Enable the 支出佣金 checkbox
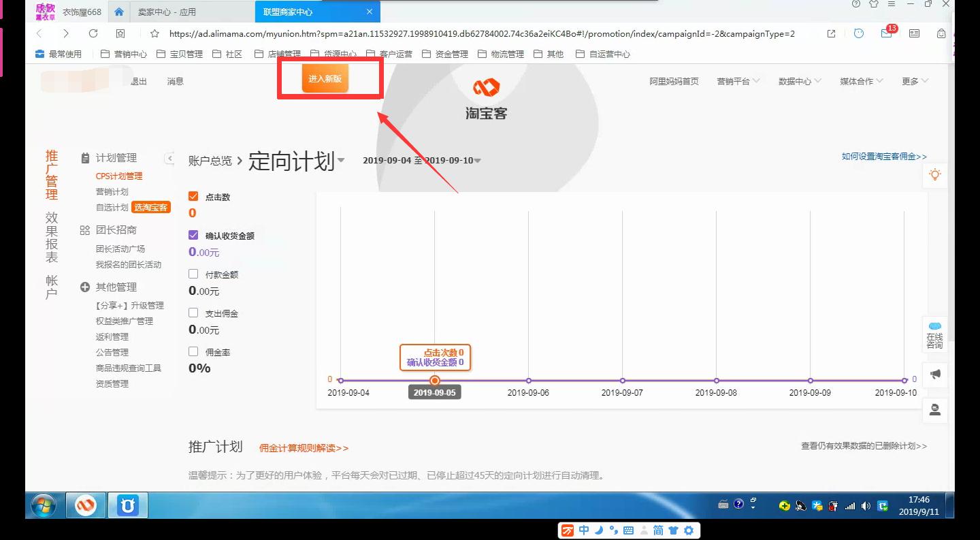This screenshot has width=980, height=540. click(x=193, y=313)
